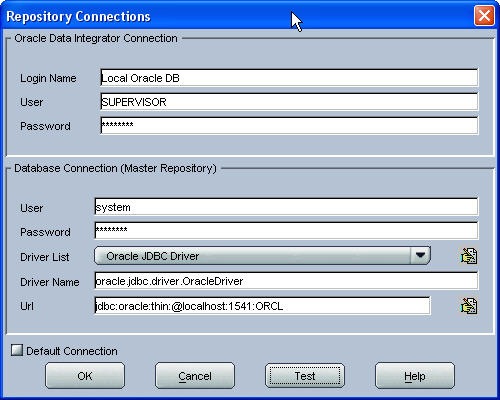Click the Url field with jdbc string
The width and height of the screenshot is (500, 400).
[262, 306]
